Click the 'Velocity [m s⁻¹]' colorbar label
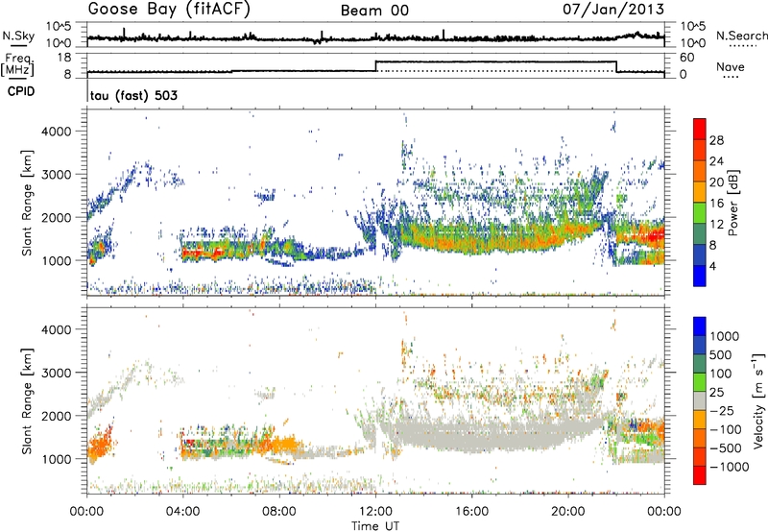The height and width of the screenshot is (532, 768). [758, 400]
